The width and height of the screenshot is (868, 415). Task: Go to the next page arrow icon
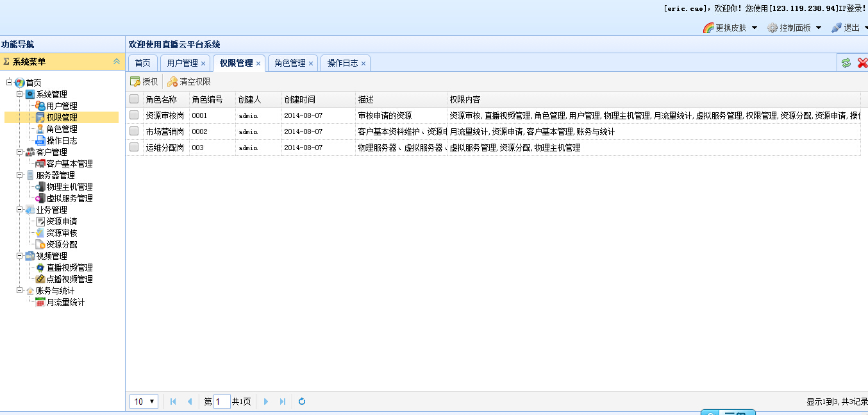pos(266,402)
